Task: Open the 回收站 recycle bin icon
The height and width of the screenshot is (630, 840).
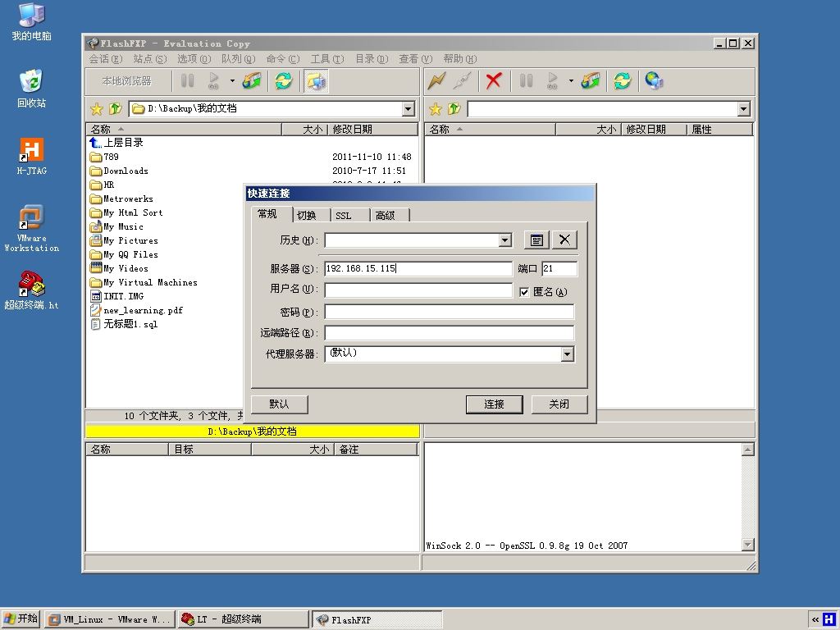Action: pos(32,89)
